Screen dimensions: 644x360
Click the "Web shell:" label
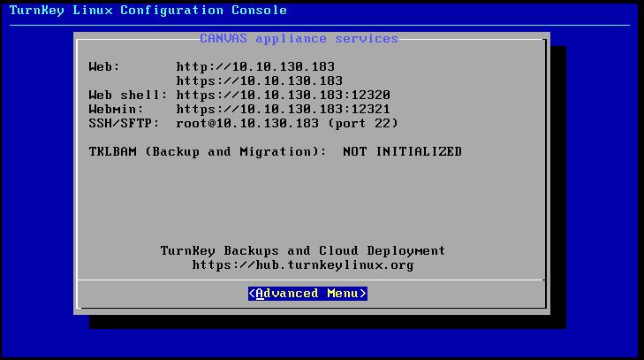point(128,95)
